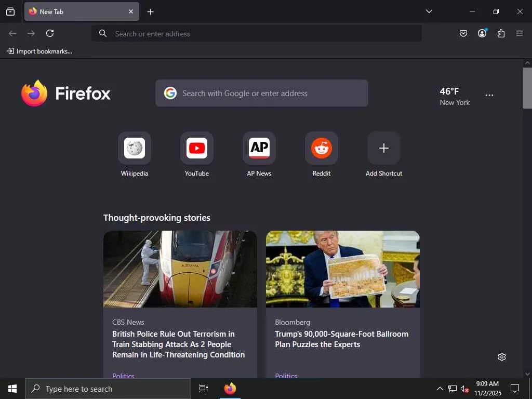The height and width of the screenshot is (399, 532).
Task: Go forward one page arrow
Action: 31,33
